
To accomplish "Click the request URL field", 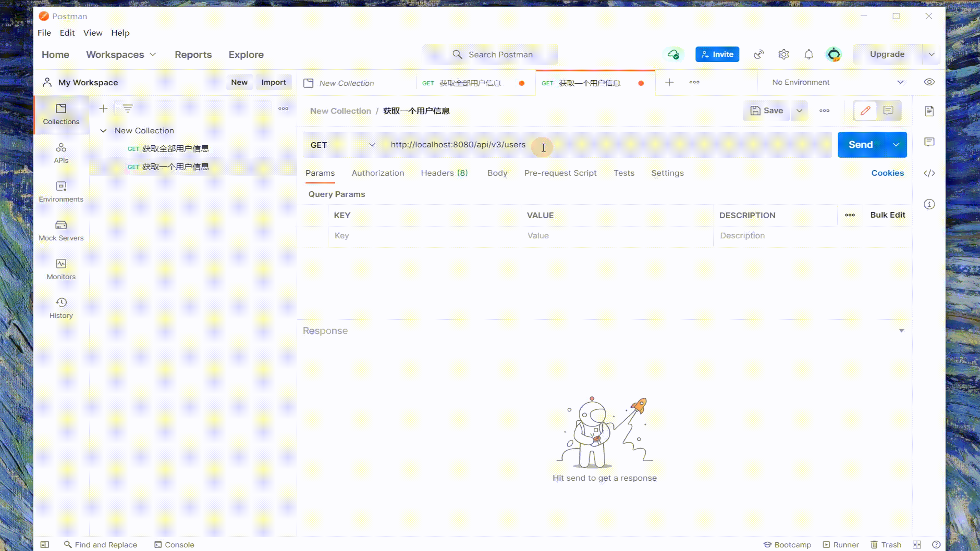I will click(x=607, y=145).
